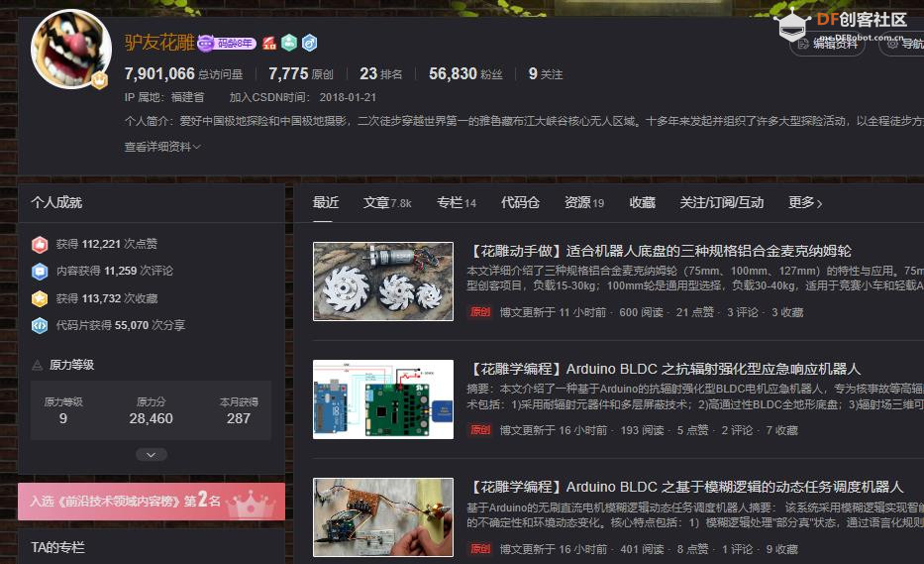This screenshot has height=564, width=924.
Task: Click the 9 关注 count
Action: click(x=546, y=73)
